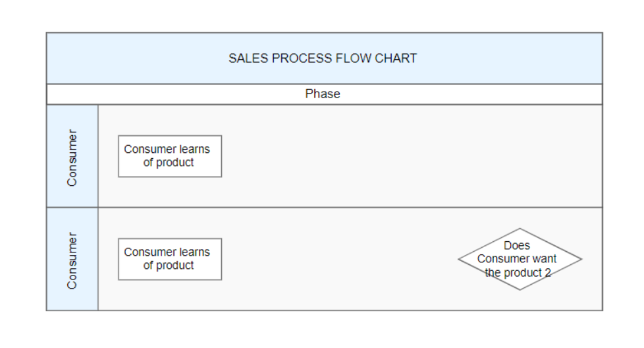Click the word Does inside the diamond
Image resolution: width=644 pixels, height=348 pixels.
pos(517,246)
